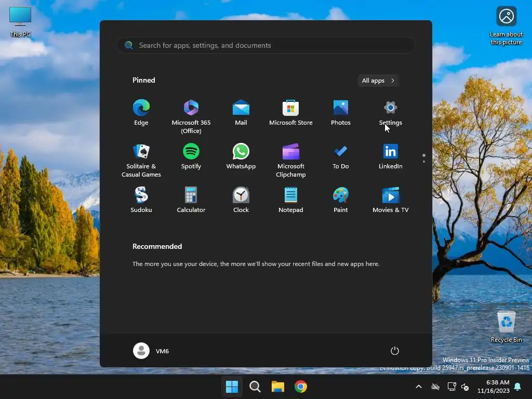Click the muted volume tray icon
This screenshot has width=532, height=399.
pos(465,387)
